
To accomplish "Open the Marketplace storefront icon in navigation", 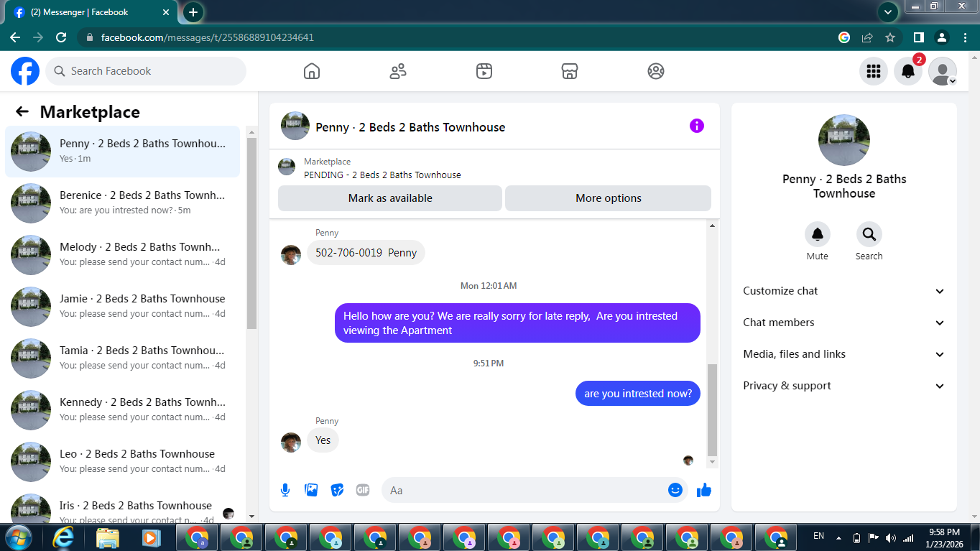I will [570, 71].
